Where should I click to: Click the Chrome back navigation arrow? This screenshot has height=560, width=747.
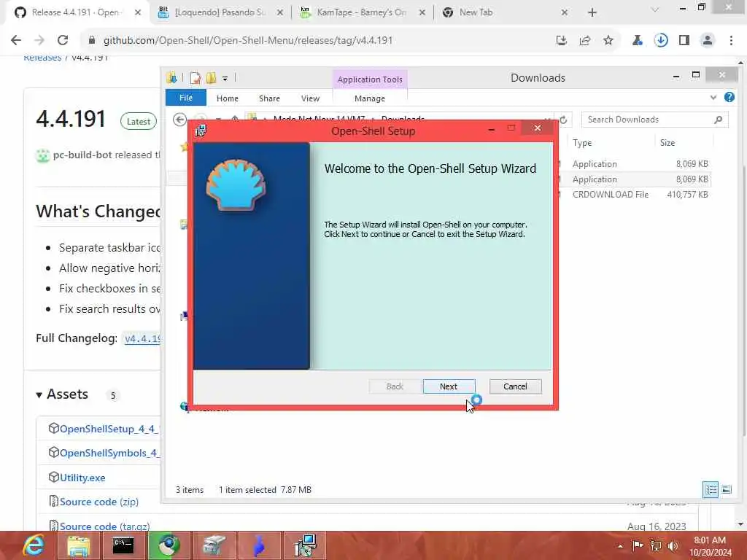click(16, 41)
